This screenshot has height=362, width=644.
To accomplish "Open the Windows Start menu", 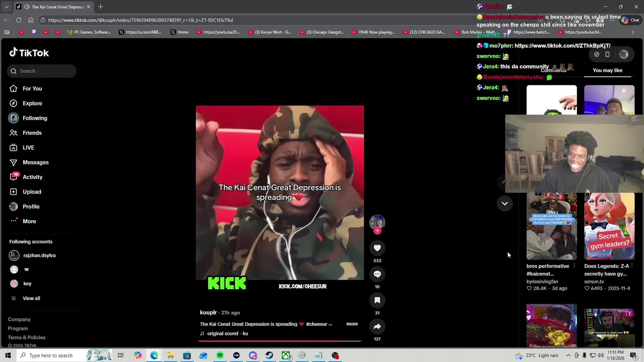I will click(8, 355).
